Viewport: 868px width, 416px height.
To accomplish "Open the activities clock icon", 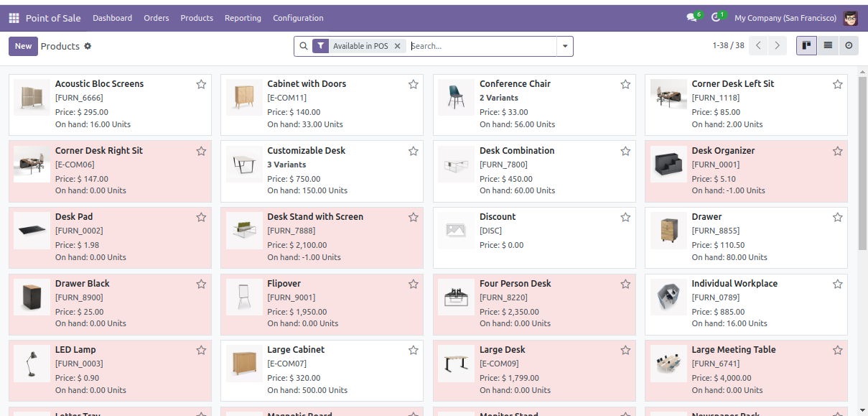I will point(717,18).
